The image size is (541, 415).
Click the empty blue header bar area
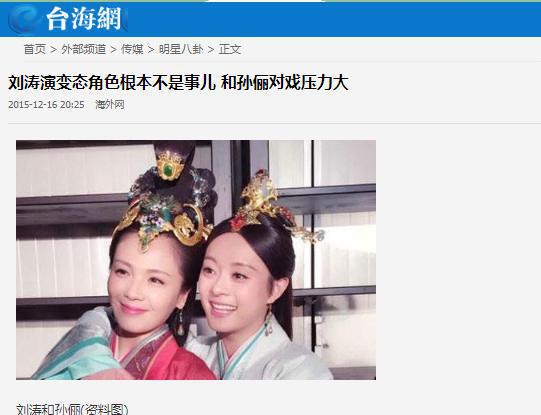tap(331, 19)
